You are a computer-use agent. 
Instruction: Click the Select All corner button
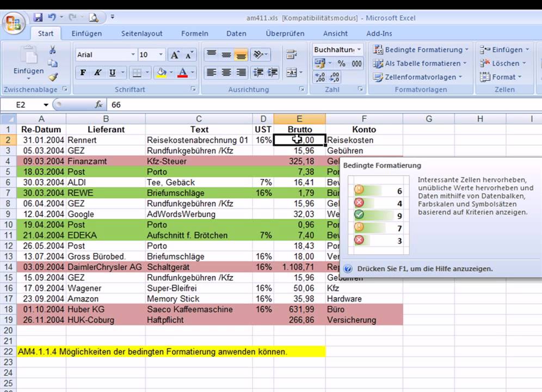click(x=8, y=119)
